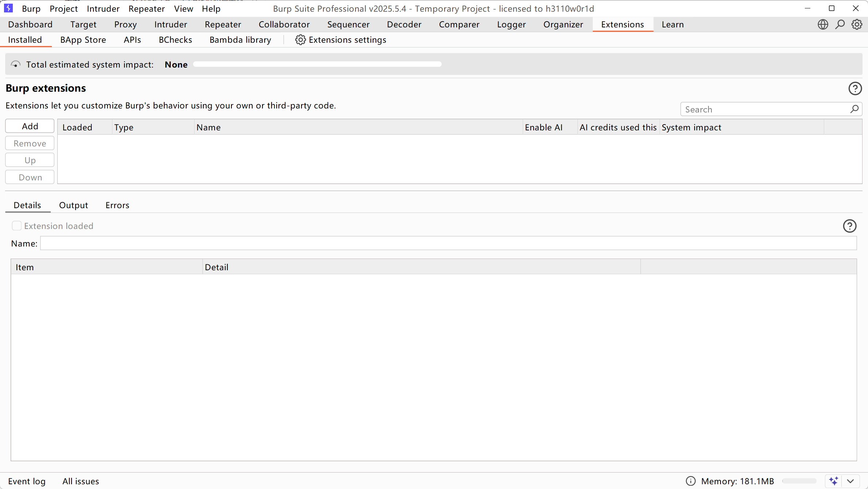Expand the chevron beside the AI icon
This screenshot has width=868, height=489.
[850, 481]
